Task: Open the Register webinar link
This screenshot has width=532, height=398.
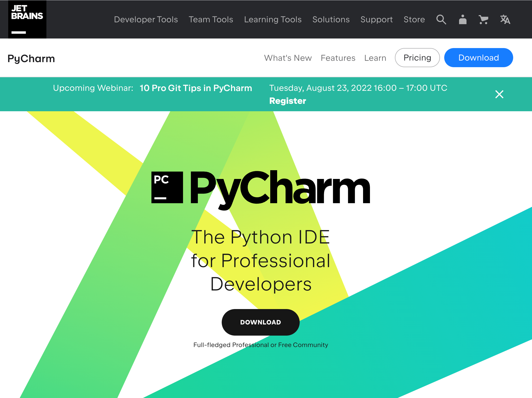Action: click(x=287, y=101)
